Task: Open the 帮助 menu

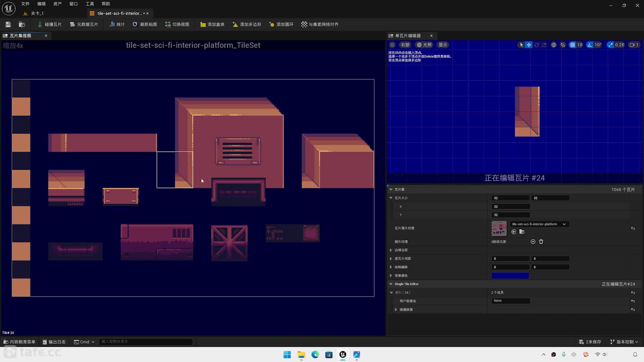Action: point(106,4)
